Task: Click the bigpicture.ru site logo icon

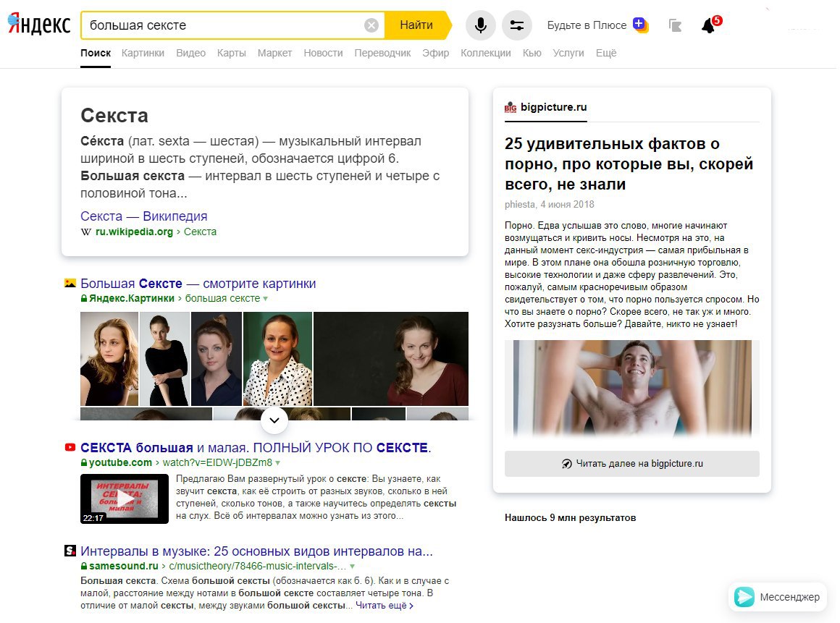Action: (510, 108)
